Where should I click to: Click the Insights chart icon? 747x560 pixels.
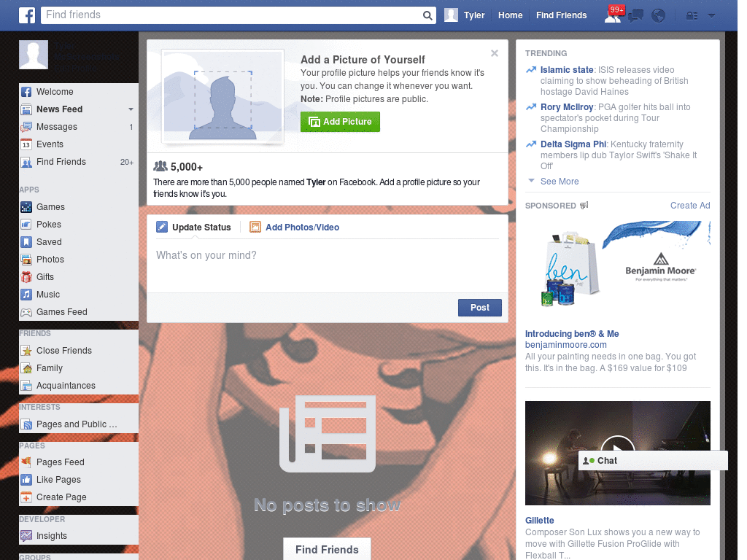[26, 536]
